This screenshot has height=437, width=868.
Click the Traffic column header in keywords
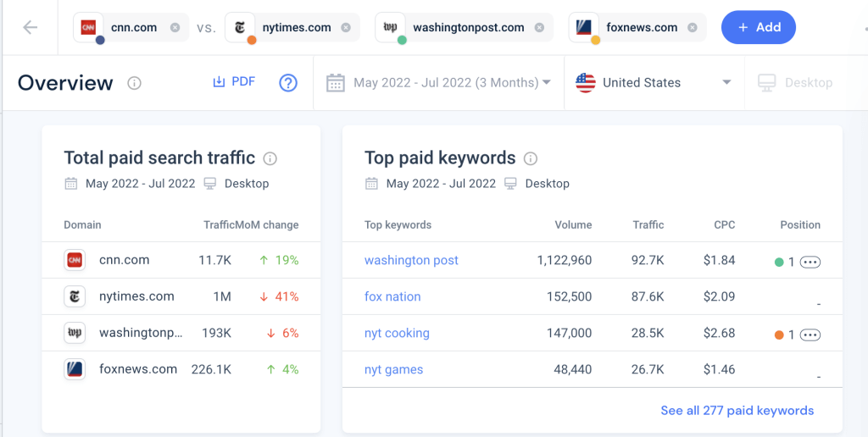(x=648, y=225)
